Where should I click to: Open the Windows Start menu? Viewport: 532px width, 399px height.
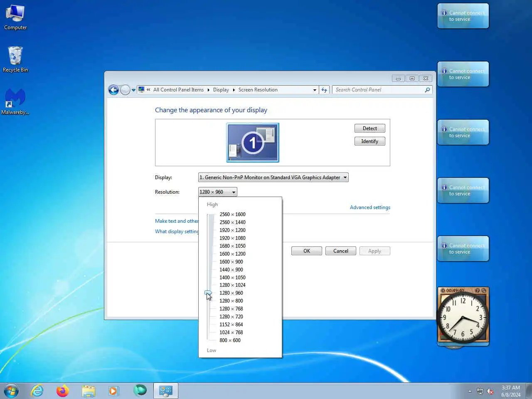(x=11, y=391)
